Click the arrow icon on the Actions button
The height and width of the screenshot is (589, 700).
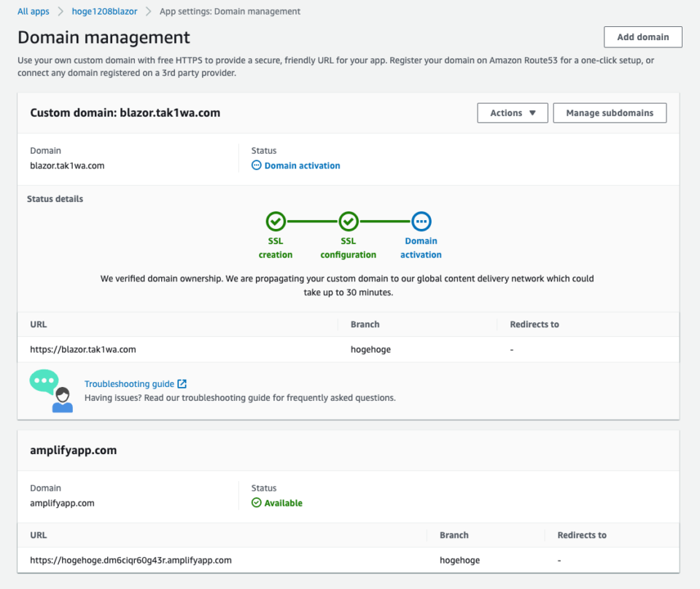pyautogui.click(x=532, y=113)
